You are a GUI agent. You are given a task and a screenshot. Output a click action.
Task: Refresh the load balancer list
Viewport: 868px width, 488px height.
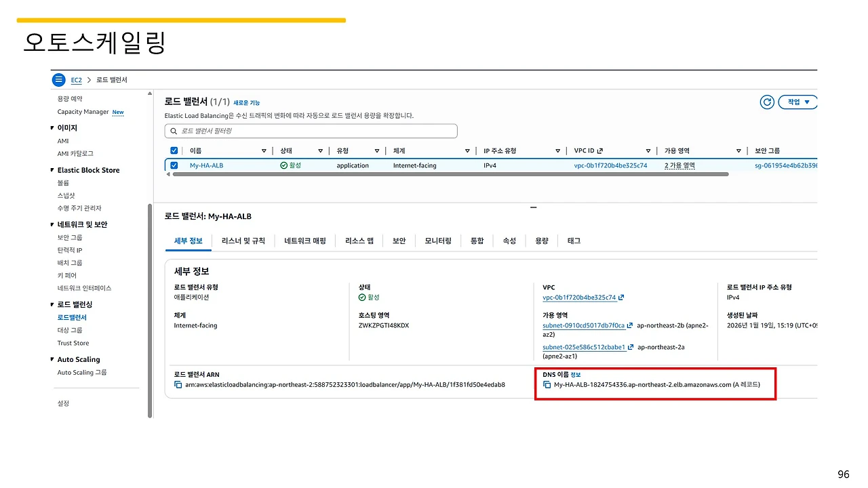pos(767,102)
